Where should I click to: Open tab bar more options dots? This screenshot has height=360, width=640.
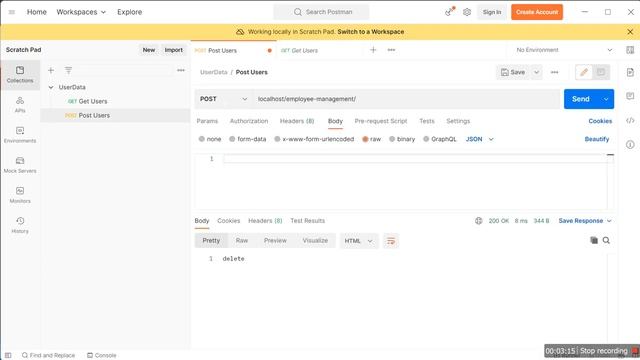click(x=391, y=50)
